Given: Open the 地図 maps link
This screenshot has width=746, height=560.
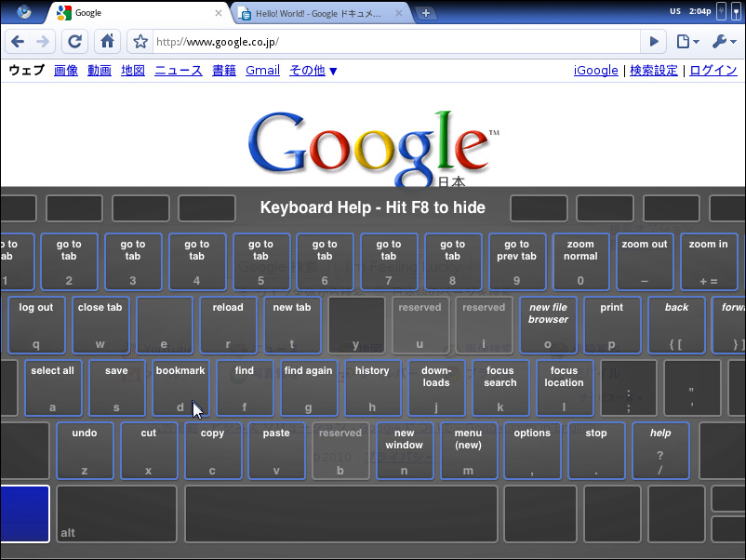Looking at the screenshot, I should coord(133,71).
